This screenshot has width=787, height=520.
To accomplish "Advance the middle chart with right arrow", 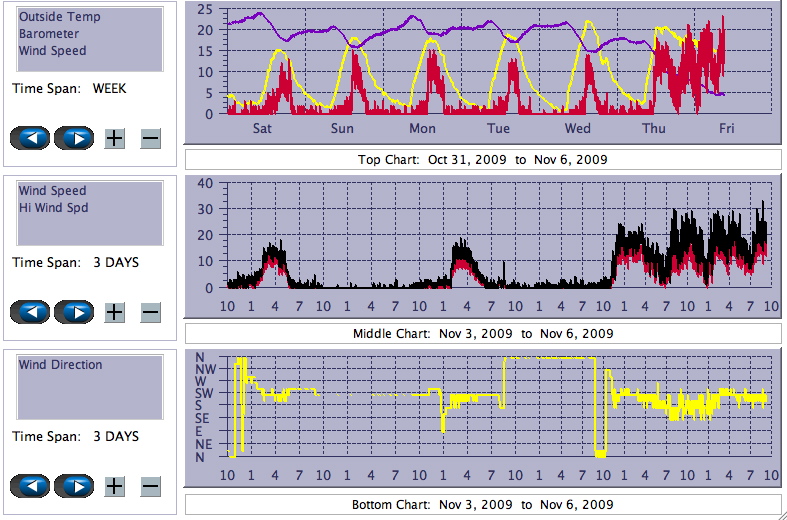I will click(x=74, y=312).
